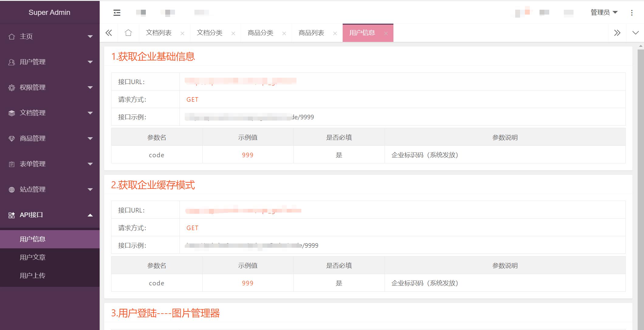This screenshot has height=330, width=644.
Task: Click the 主页 house icon in sidebar
Action: click(12, 36)
